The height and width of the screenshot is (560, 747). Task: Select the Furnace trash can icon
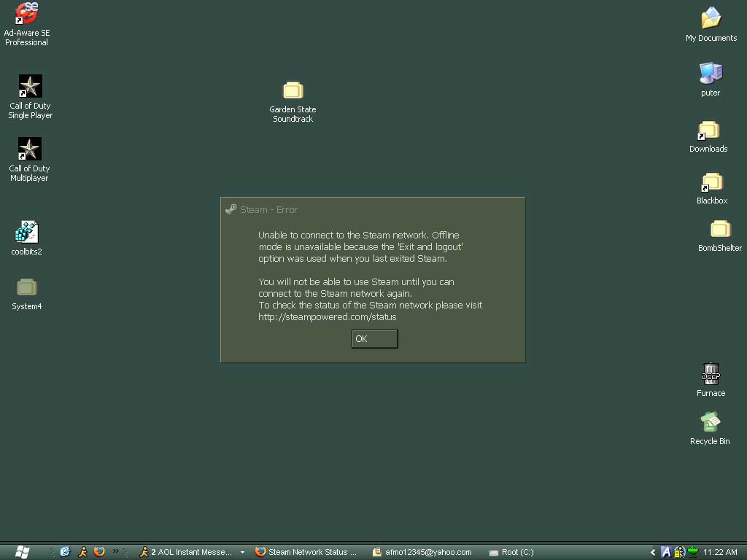click(x=711, y=379)
